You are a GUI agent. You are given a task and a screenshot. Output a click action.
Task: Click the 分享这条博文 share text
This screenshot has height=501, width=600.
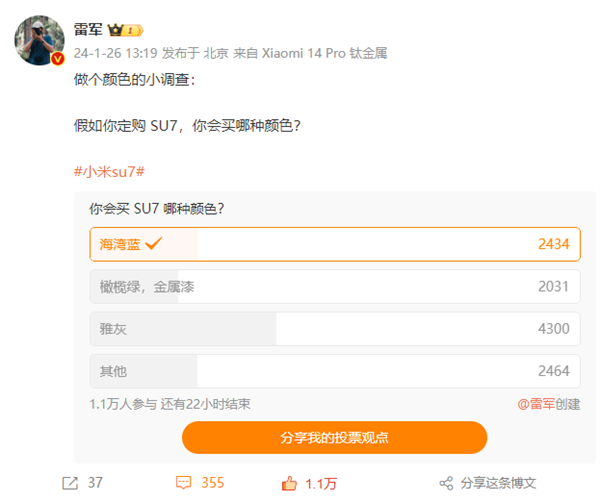(x=499, y=483)
